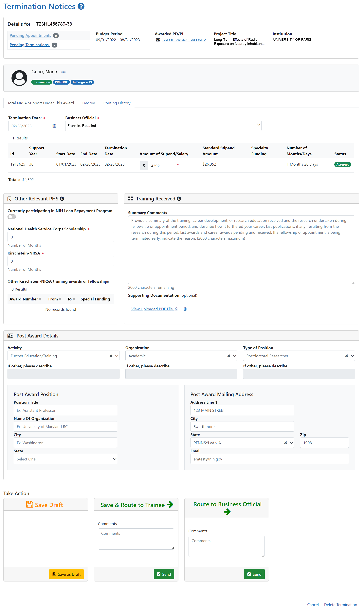Image resolution: width=364 pixels, height=610 pixels.
Task: Click the Name Of Organization input
Action: point(65,427)
